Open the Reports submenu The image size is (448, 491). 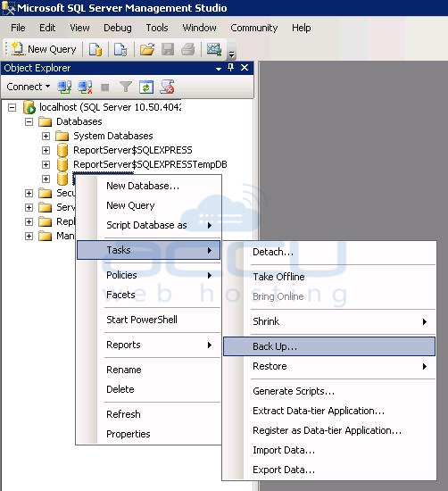click(x=149, y=345)
